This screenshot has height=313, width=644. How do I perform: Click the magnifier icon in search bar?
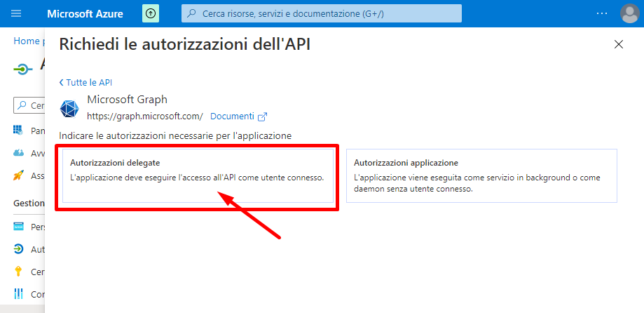[191, 13]
